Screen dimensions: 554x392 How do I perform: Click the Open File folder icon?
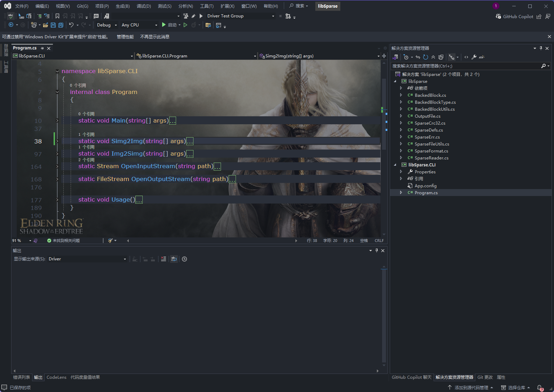[45, 25]
